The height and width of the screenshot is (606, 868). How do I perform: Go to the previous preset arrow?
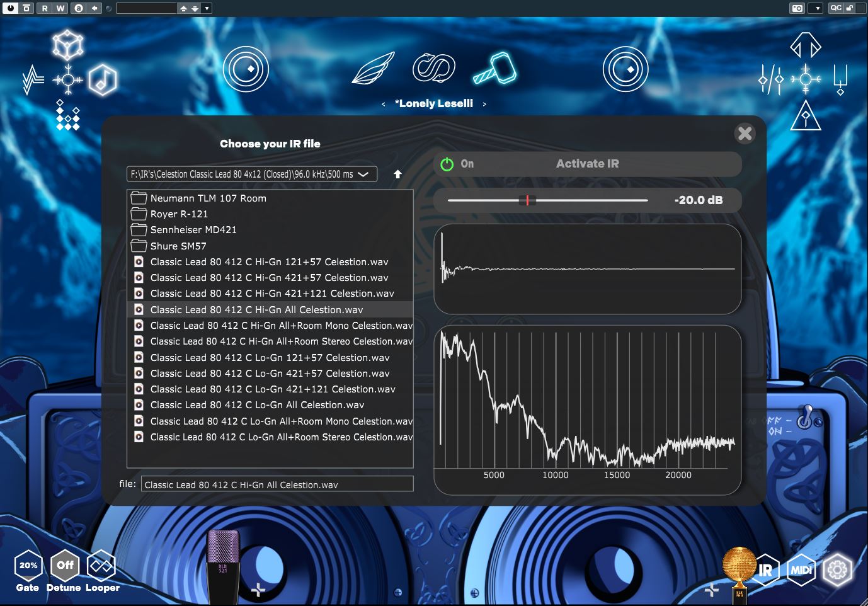point(383,104)
